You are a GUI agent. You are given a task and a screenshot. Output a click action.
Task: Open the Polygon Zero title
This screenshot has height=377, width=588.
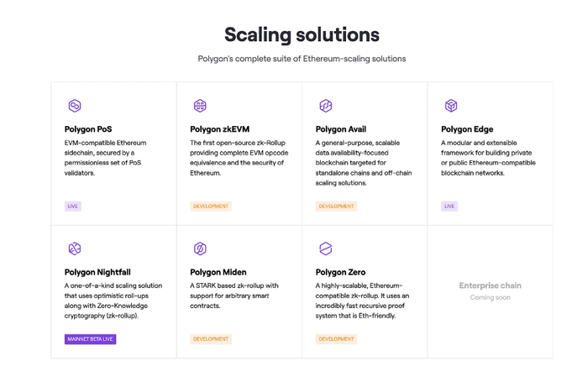(340, 272)
